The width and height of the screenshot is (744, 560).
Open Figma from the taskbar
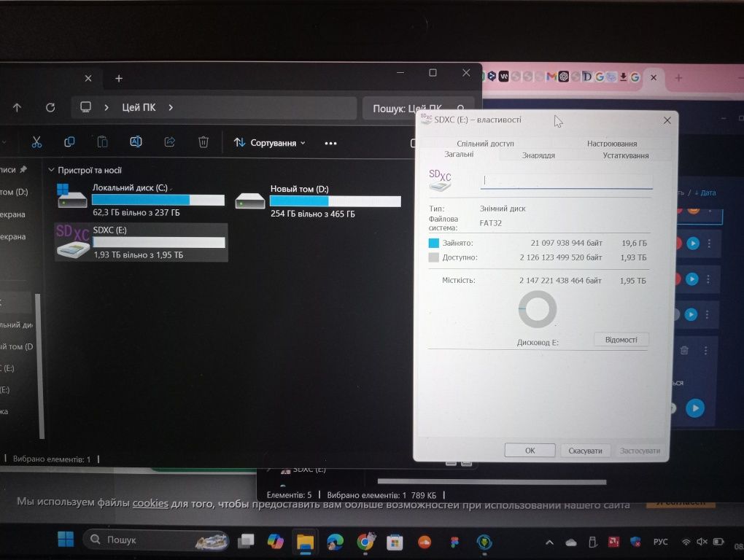[454, 542]
